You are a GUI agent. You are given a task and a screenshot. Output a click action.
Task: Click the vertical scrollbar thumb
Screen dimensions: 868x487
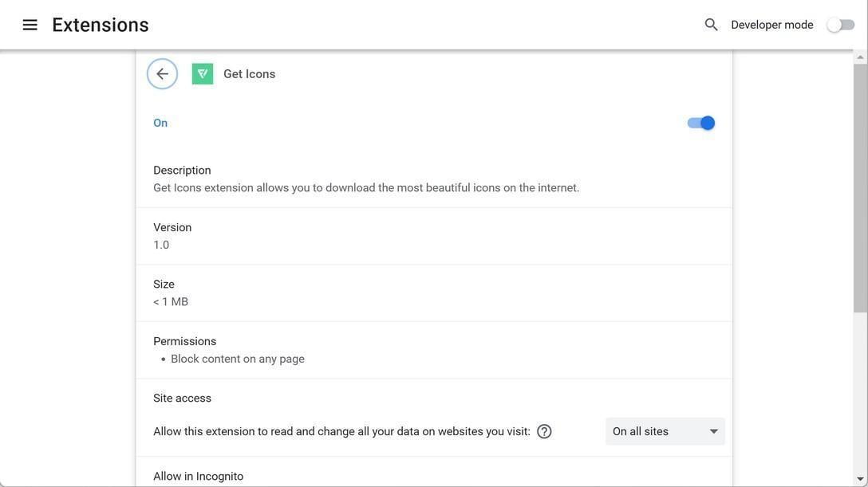pos(860,187)
